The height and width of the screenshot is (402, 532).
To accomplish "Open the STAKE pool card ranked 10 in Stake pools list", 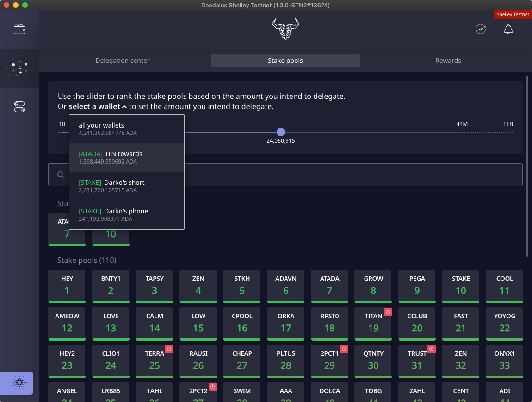I will pos(461,286).
